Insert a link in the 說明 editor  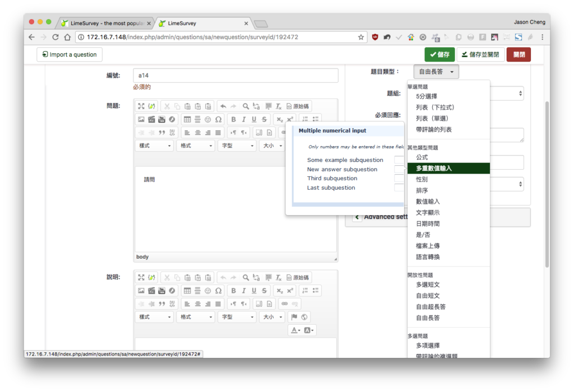pos(284,304)
